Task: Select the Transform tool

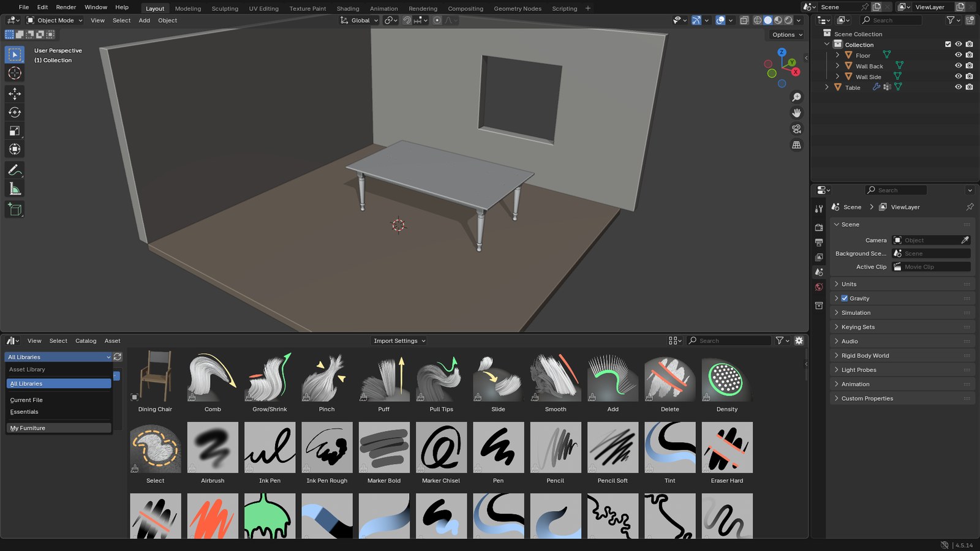Action: (x=15, y=149)
